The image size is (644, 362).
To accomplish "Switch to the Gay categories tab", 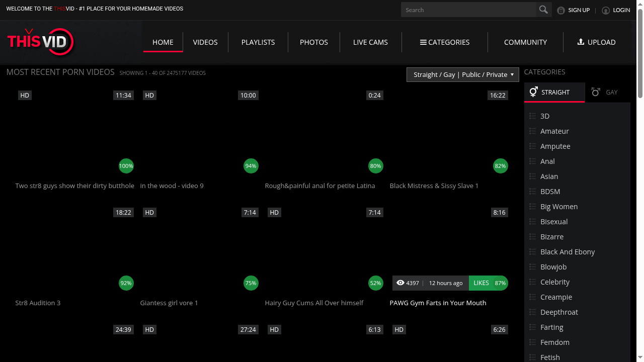I will [x=605, y=93].
